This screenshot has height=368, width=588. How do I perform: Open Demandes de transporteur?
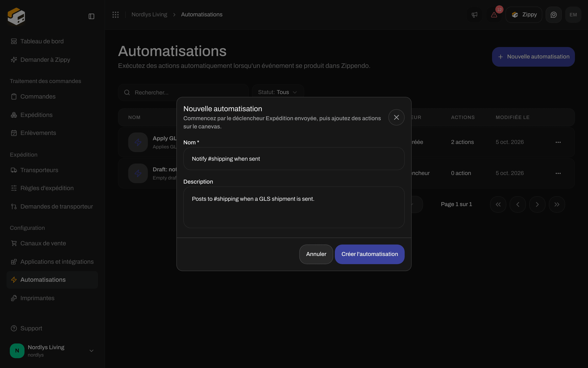click(52, 207)
